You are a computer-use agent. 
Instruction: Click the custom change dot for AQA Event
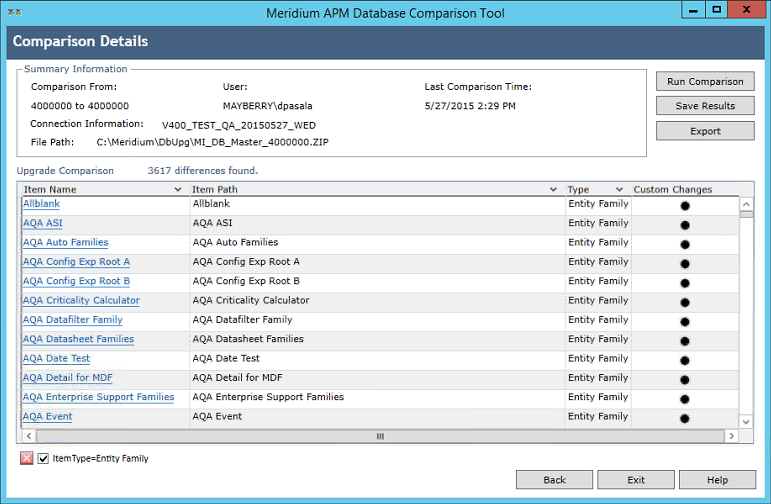[684, 418]
